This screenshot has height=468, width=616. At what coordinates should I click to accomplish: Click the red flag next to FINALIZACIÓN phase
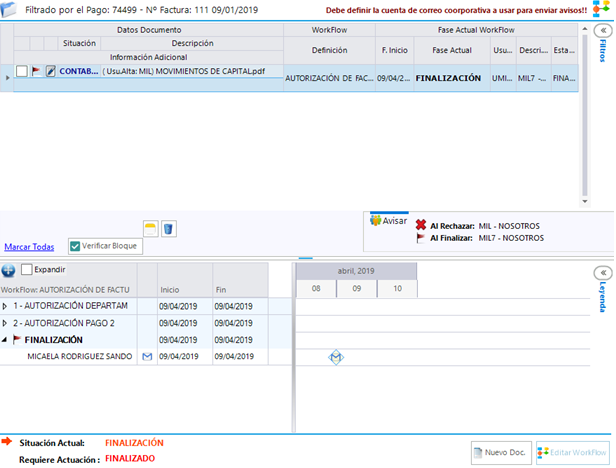(x=16, y=340)
